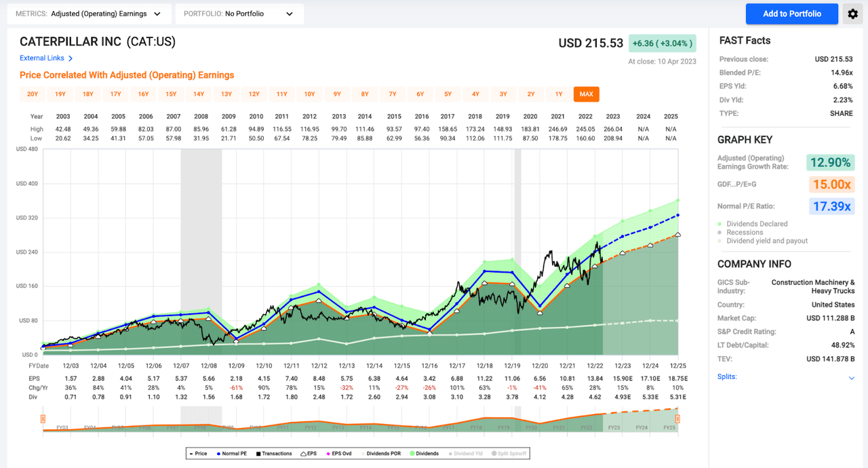Select the 14Y time range
Image resolution: width=868 pixels, height=468 pixels.
pyautogui.click(x=199, y=94)
